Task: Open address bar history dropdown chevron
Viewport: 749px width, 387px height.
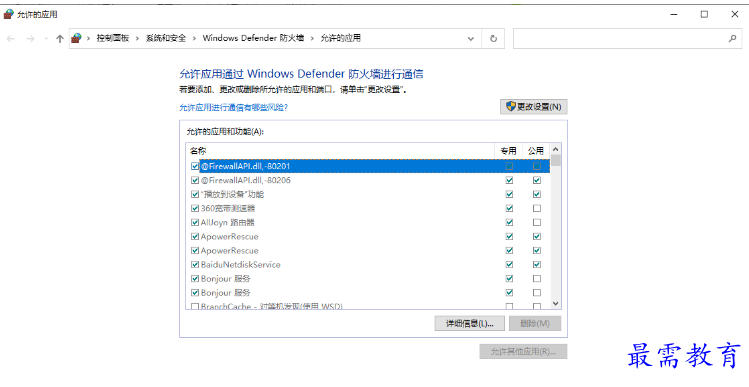Action: pyautogui.click(x=471, y=39)
